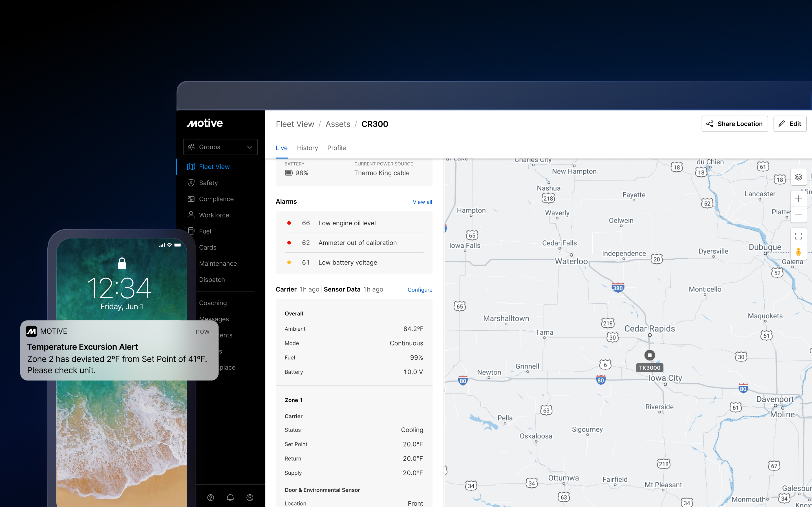This screenshot has width=812, height=507.
Task: Click the TK3000 marker on the map
Action: [x=650, y=355]
